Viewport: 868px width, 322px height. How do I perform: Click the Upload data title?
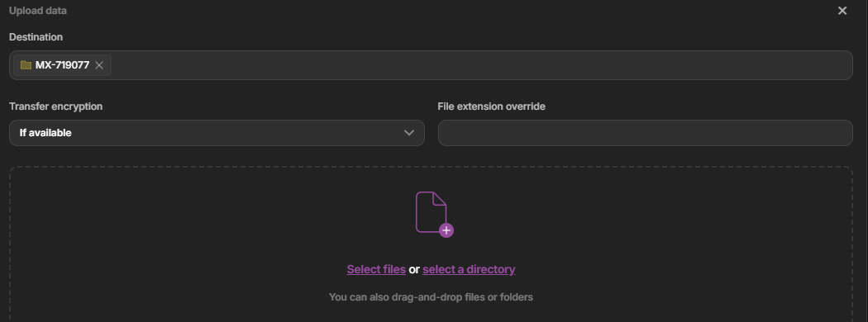tap(38, 11)
